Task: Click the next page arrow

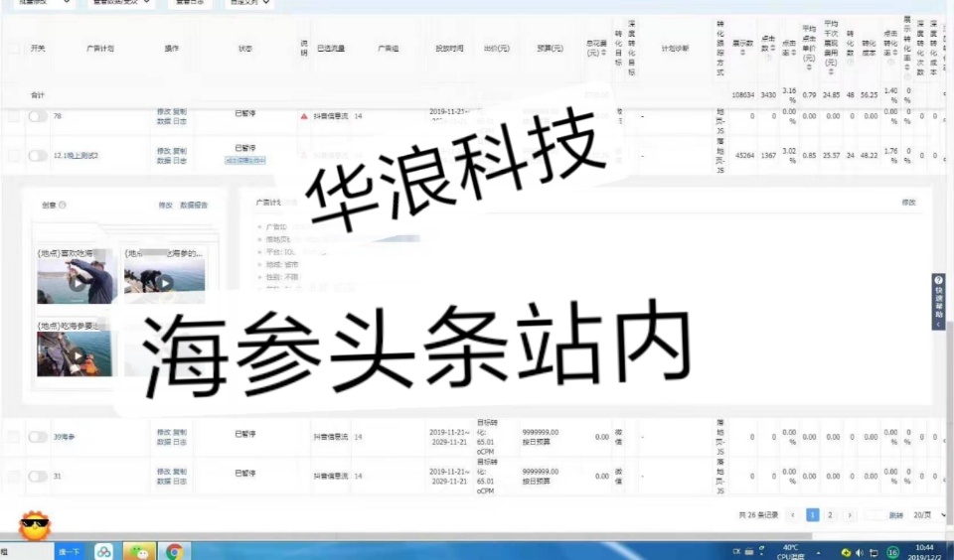Action: tap(850, 515)
